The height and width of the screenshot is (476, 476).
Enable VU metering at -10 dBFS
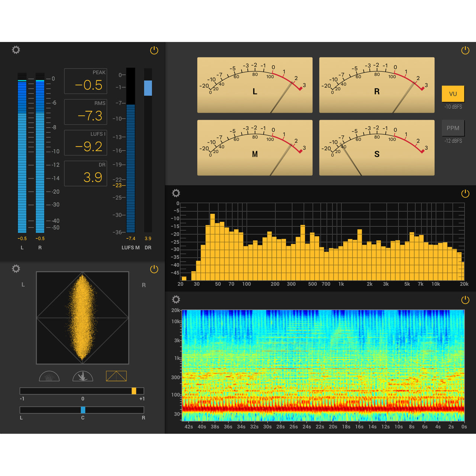[453, 94]
